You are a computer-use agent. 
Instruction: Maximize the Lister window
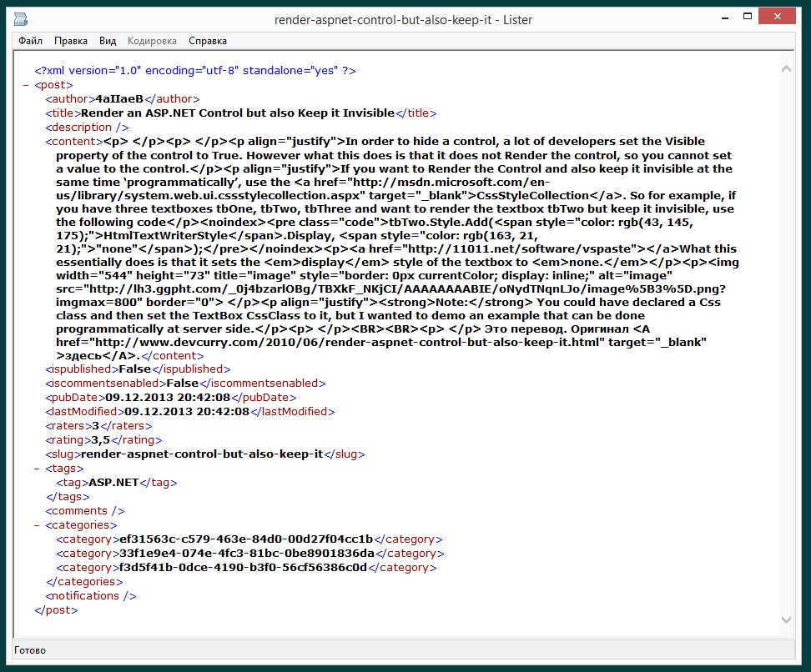pyautogui.click(x=748, y=17)
